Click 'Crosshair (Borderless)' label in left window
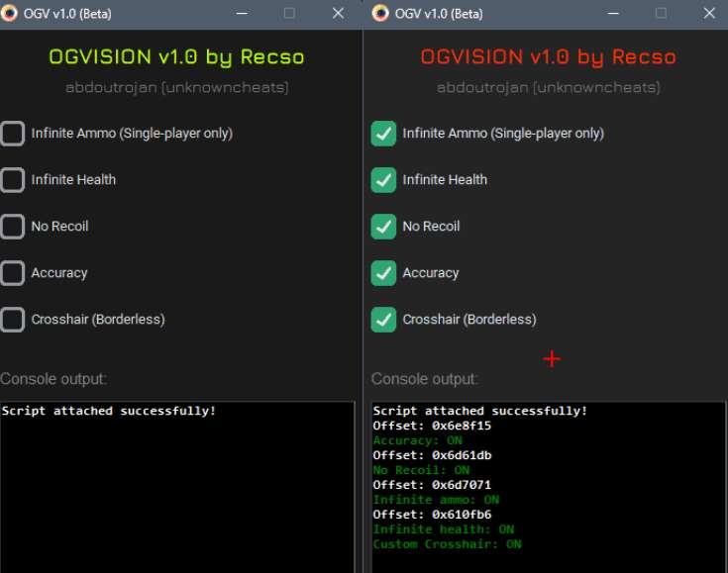 pyautogui.click(x=98, y=320)
